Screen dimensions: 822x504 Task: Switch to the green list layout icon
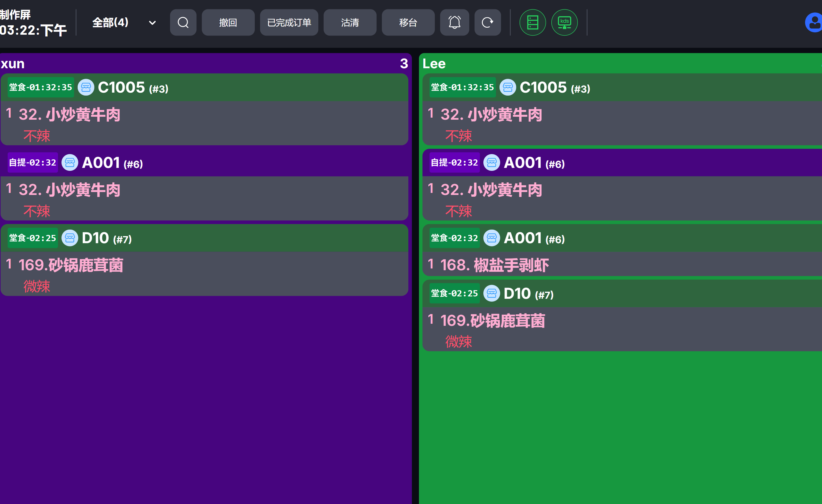533,22
